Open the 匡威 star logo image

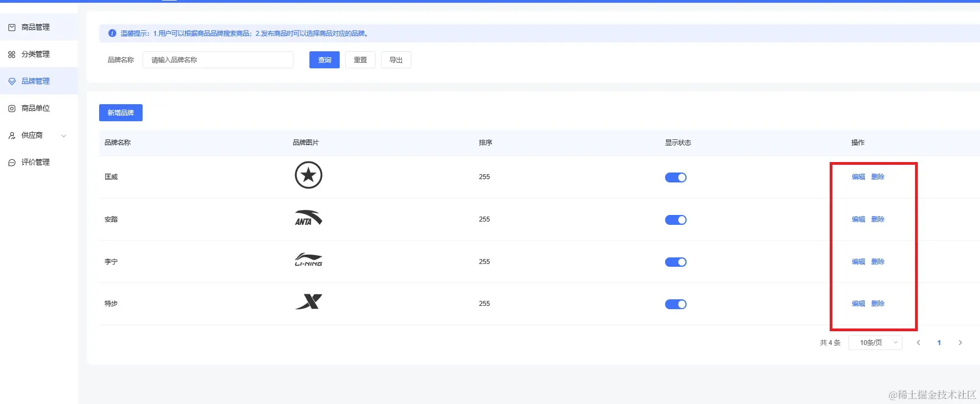point(308,175)
